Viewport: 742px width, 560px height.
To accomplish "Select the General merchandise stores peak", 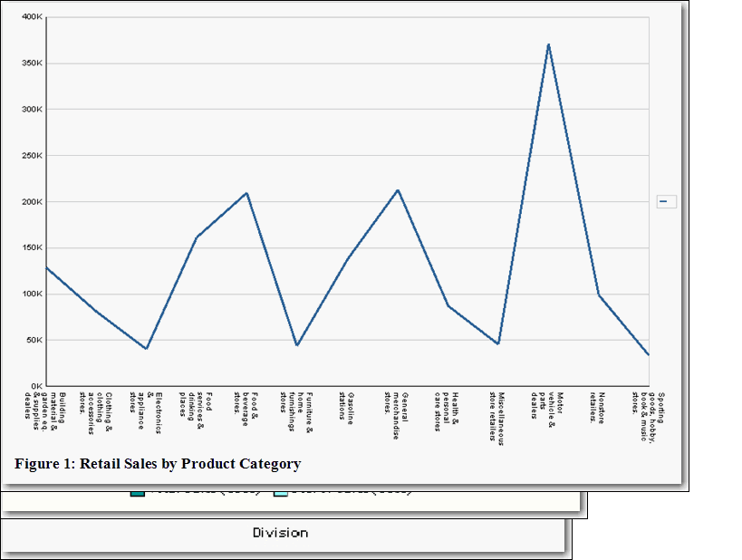I will tap(399, 190).
